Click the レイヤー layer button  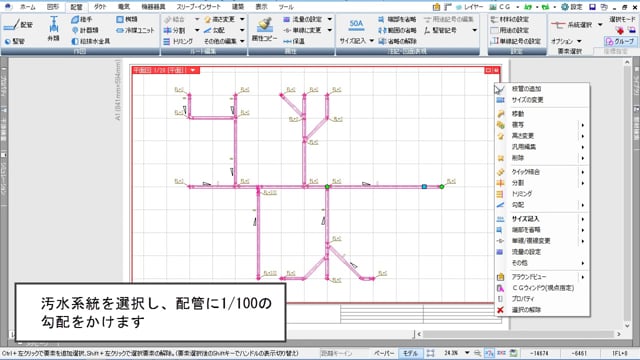pyautogui.click(x=469, y=7)
